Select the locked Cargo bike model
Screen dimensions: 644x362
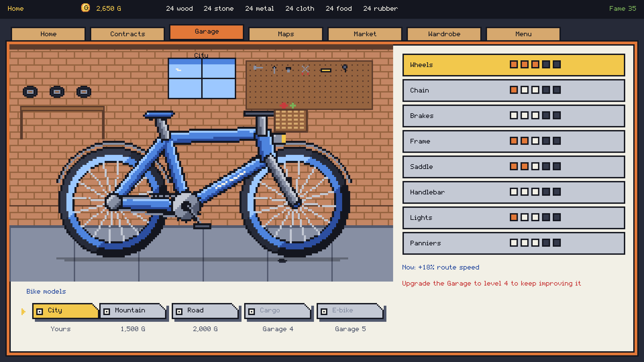tap(278, 311)
